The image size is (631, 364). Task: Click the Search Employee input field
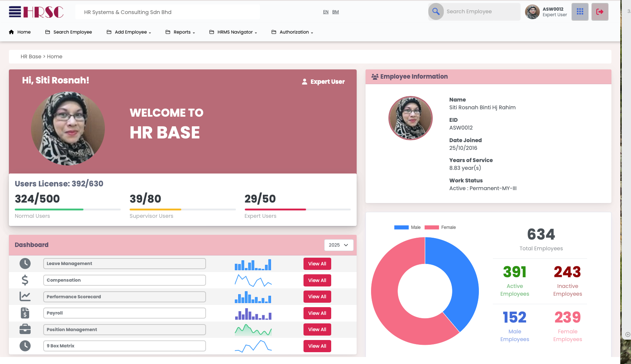coord(480,12)
